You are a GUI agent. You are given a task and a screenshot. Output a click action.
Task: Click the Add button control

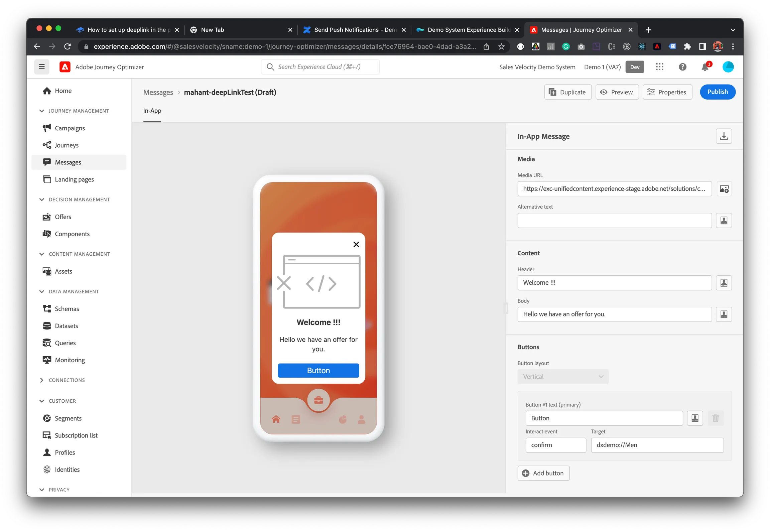[x=543, y=473]
